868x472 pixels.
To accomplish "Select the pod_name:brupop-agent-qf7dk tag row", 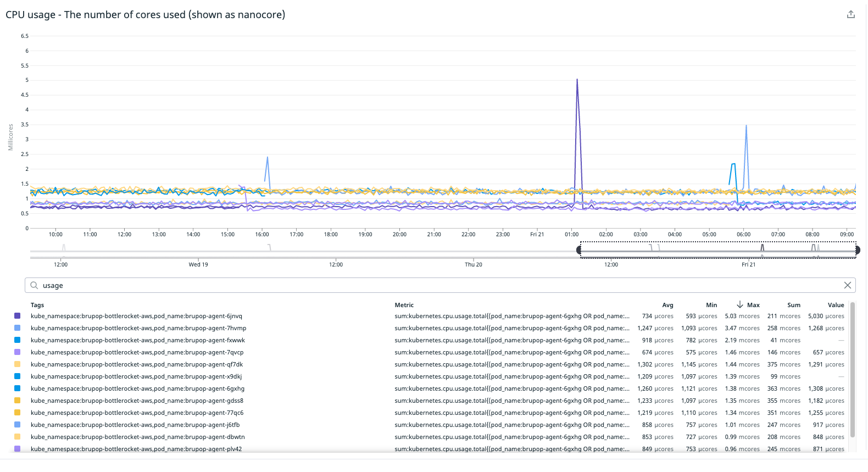I will (x=137, y=364).
